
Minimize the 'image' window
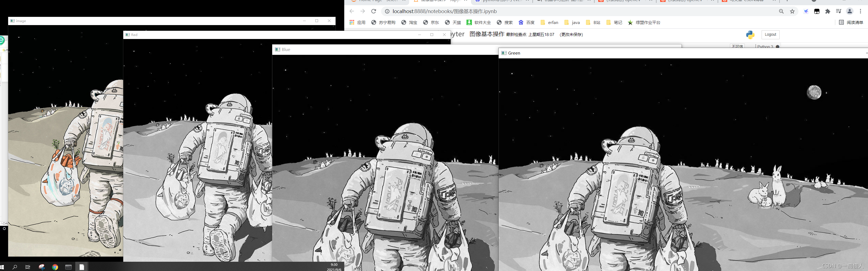[x=304, y=21]
